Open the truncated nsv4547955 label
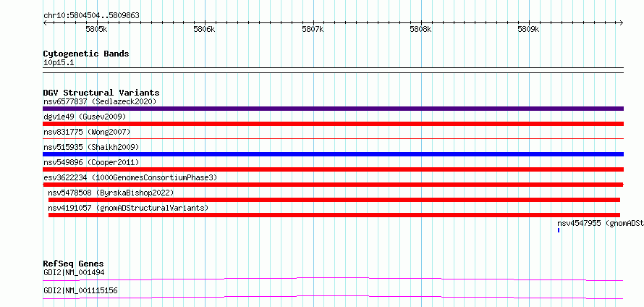 click(x=601, y=223)
